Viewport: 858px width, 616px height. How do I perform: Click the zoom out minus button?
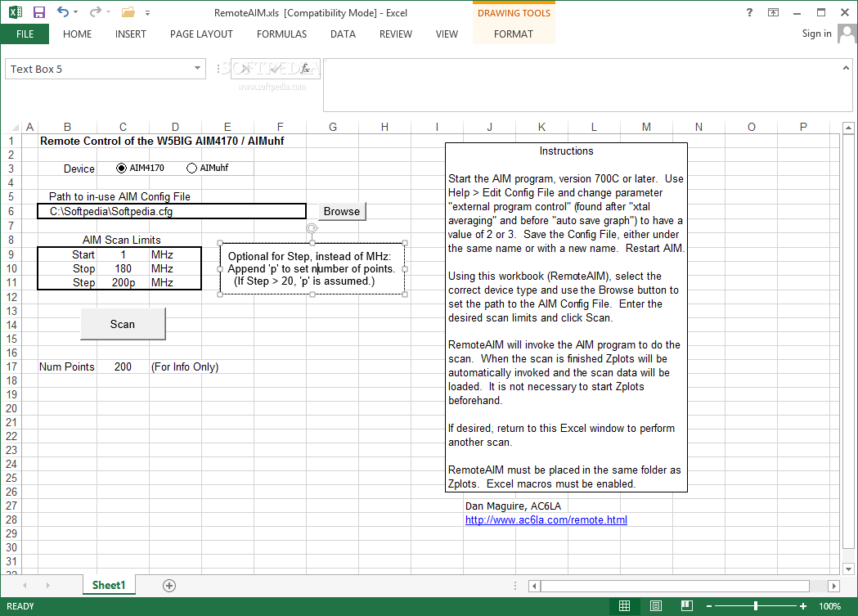point(708,606)
